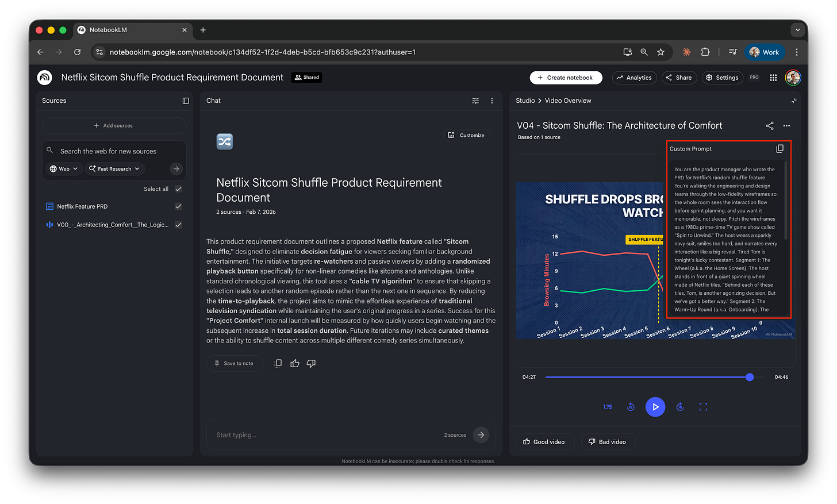
Task: Open chat configuration sliders icon
Action: pyautogui.click(x=475, y=101)
